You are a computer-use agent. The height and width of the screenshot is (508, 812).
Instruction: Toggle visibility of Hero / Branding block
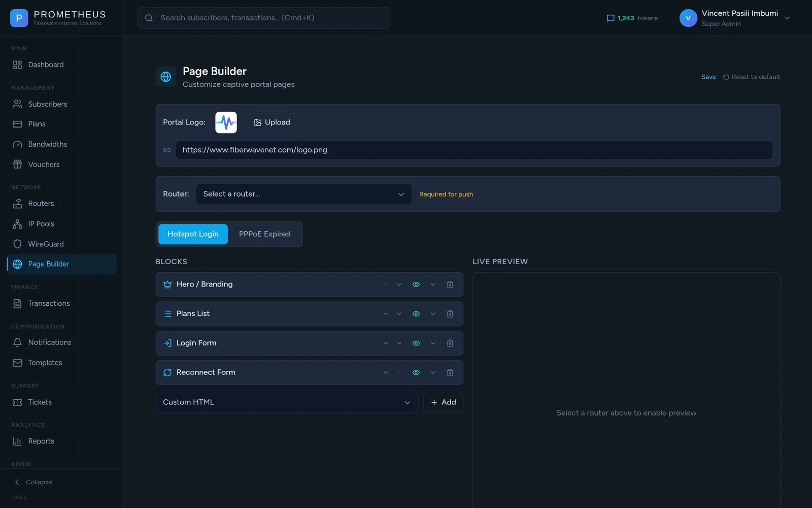(x=416, y=284)
